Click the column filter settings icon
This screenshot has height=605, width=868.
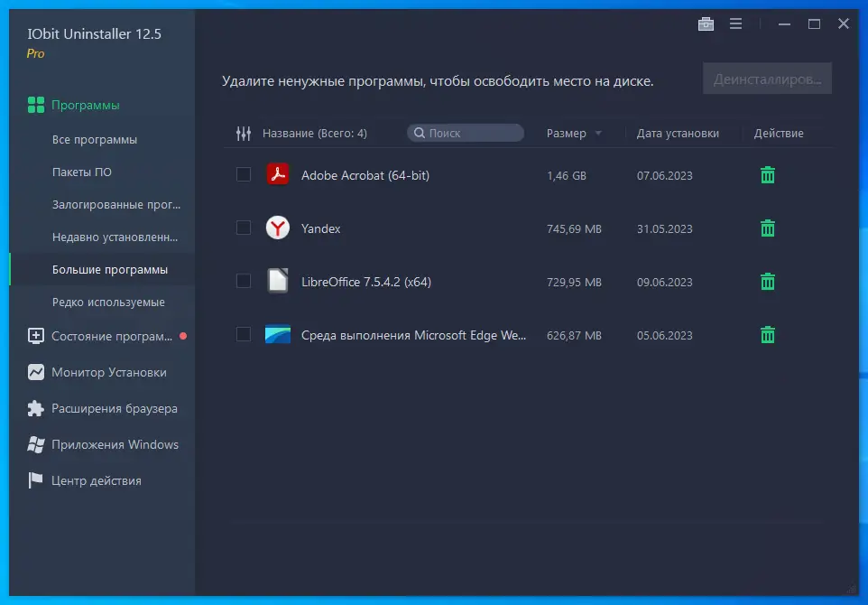coord(244,133)
